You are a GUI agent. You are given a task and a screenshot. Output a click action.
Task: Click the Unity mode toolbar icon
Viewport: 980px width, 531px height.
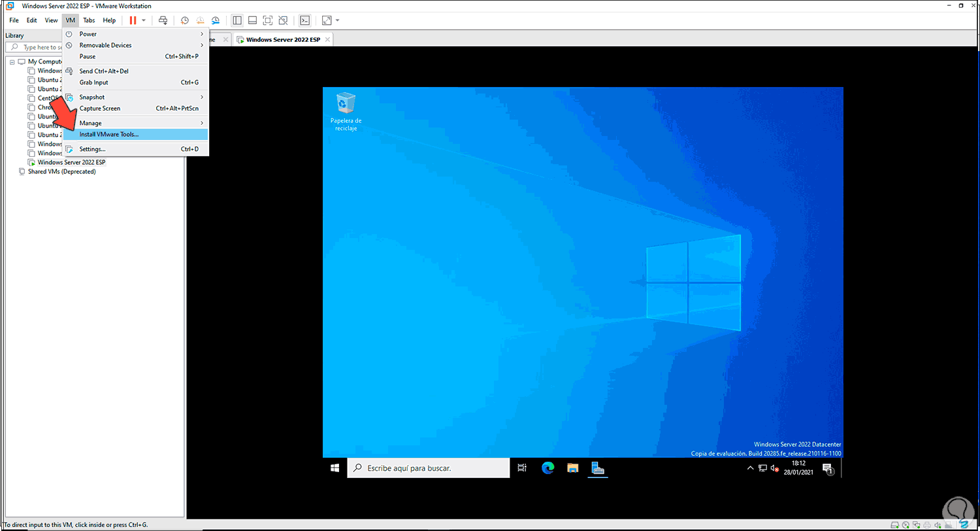coord(283,20)
